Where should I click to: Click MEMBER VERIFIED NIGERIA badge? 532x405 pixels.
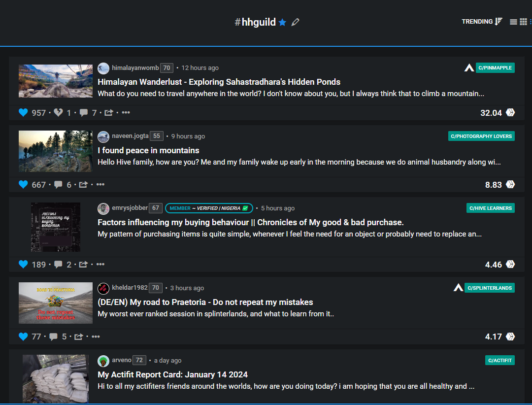[x=209, y=208]
